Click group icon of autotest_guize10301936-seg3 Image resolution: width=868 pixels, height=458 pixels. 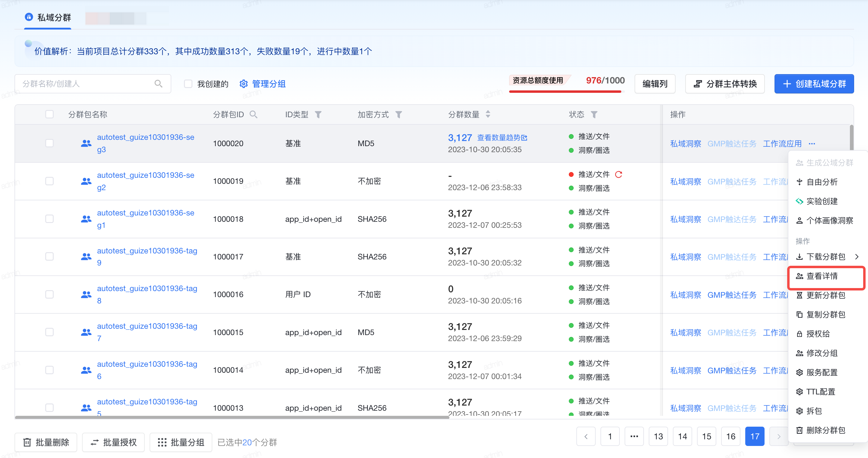(86, 143)
